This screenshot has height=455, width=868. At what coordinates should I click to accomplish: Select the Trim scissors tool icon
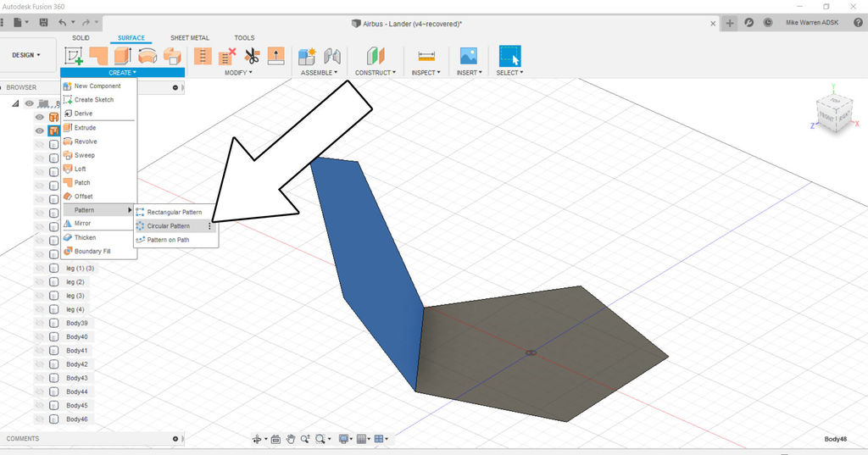pos(252,56)
